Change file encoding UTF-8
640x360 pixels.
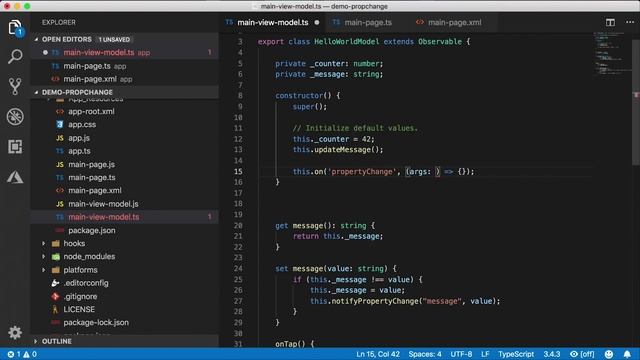[461, 354]
